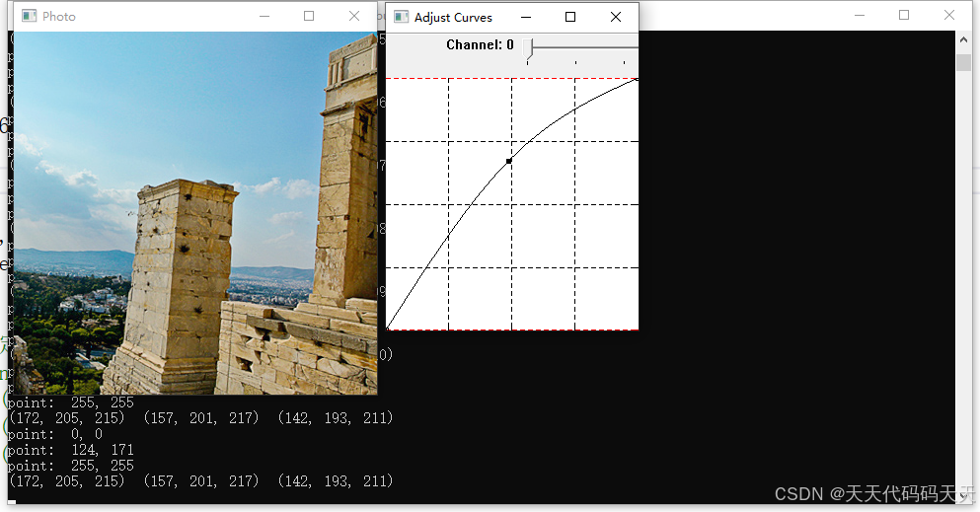980x512 pixels.
Task: Close the Adjust Curves window
Action: pyautogui.click(x=616, y=17)
